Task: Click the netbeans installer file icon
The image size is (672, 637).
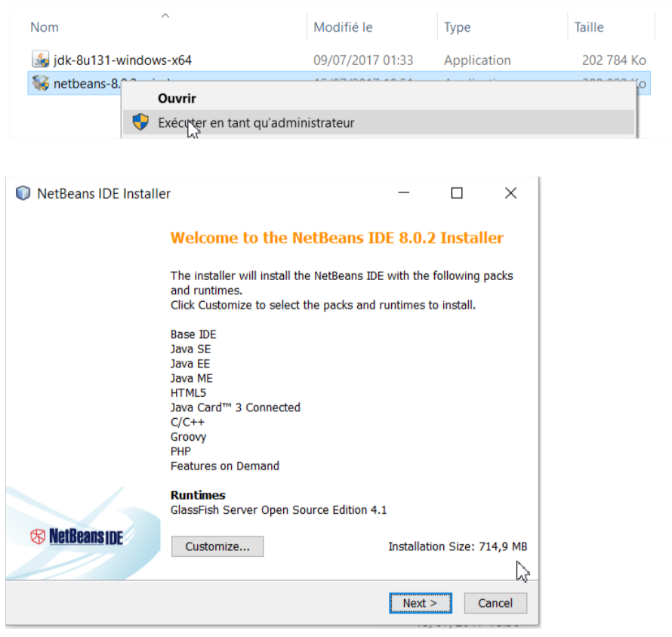Action: [x=41, y=83]
